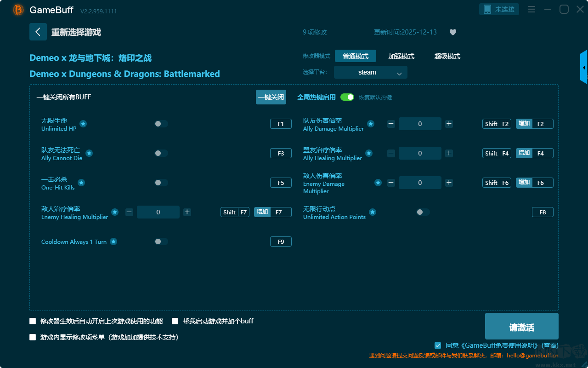Open the steam platform dropdown

[x=371, y=72]
